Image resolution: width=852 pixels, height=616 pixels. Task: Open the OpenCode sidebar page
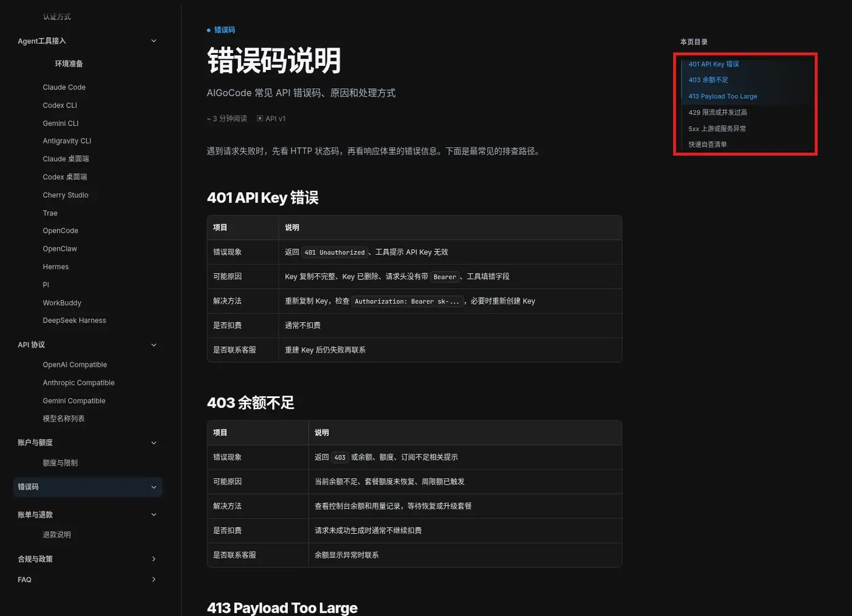(x=60, y=231)
